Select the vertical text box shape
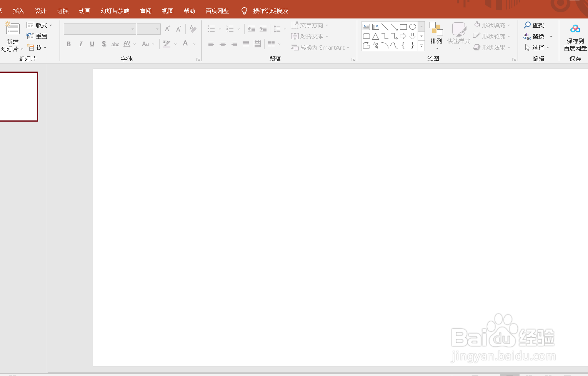Screen dimensions: 588x376 [x=376, y=27]
